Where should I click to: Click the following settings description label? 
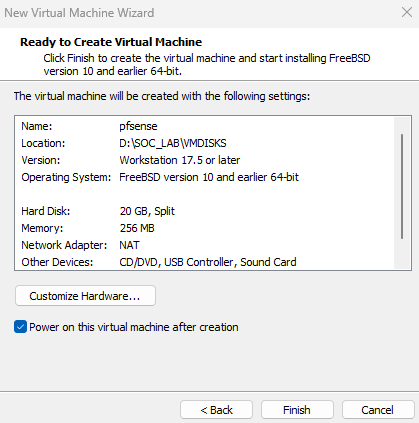pyautogui.click(x=162, y=96)
